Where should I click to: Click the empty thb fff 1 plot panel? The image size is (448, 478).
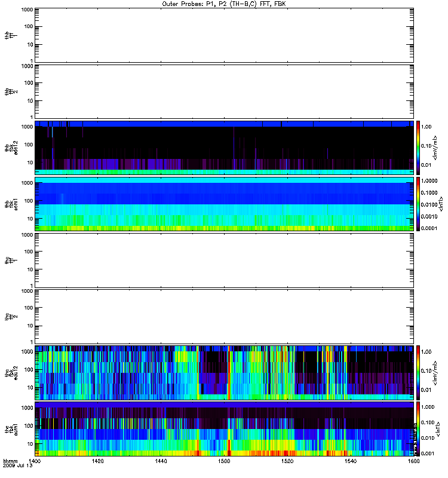click(x=225, y=35)
